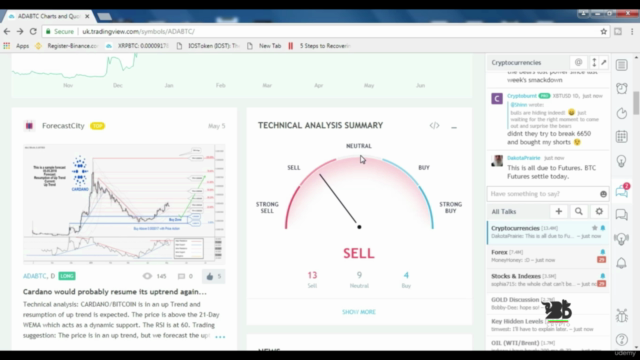Viewport: 640px width, 360px height.
Task: Open the alerts alarm clock icon
Action: (x=622, y=89)
